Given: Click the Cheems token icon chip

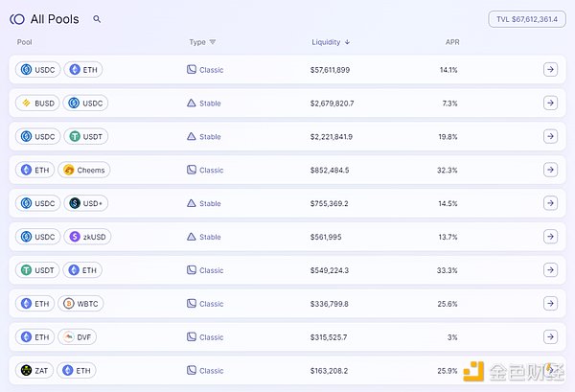Looking at the screenshot, I should click(84, 170).
